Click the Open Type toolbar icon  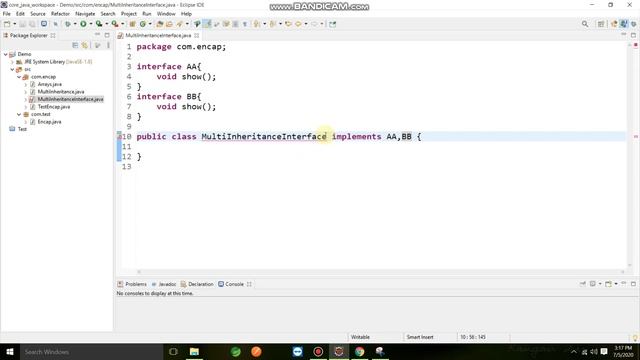[160, 24]
